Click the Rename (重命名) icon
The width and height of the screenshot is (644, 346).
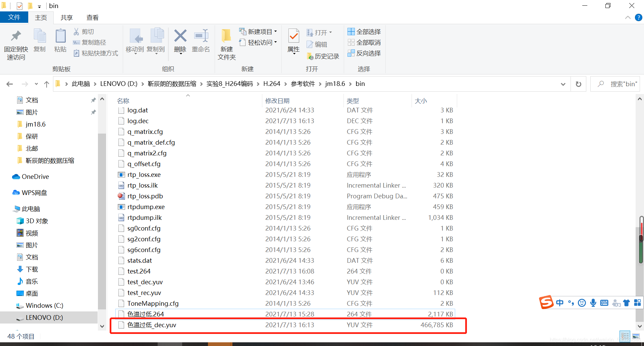[x=201, y=36]
